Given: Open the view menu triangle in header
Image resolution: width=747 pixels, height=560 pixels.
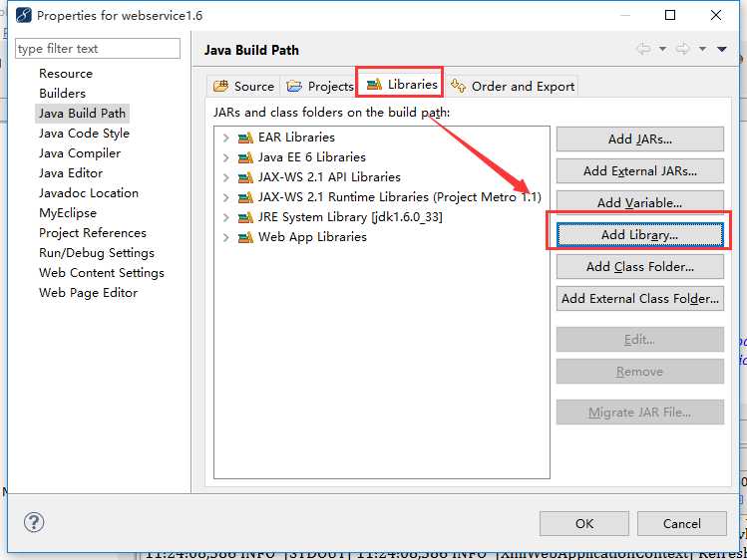Looking at the screenshot, I should 722,49.
